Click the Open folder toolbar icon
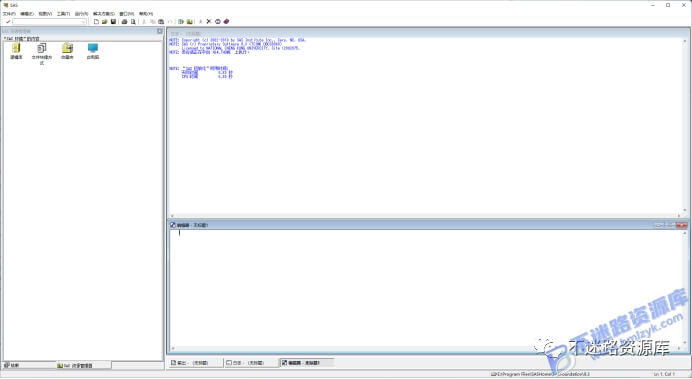This screenshot has width=692, height=379. pyautogui.click(x=105, y=22)
